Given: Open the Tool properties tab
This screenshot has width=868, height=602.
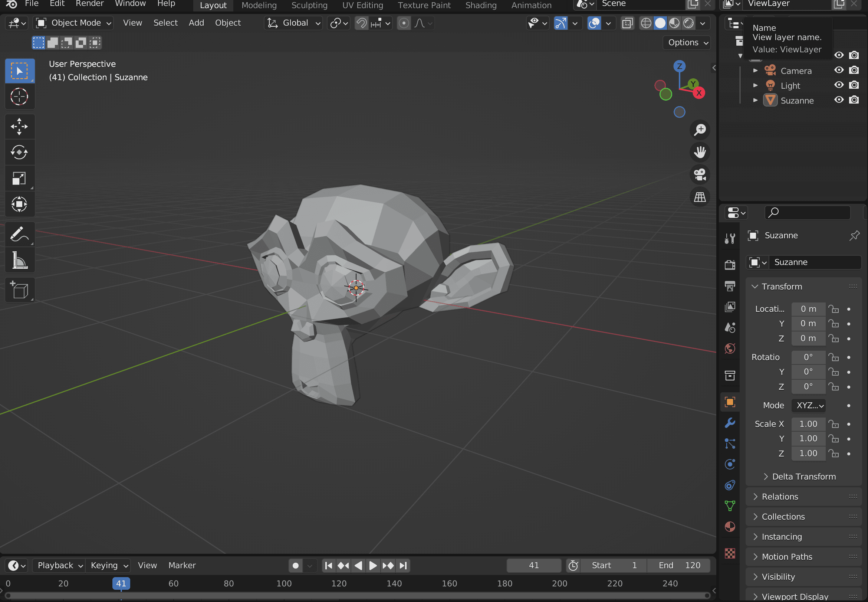Looking at the screenshot, I should click(x=730, y=238).
